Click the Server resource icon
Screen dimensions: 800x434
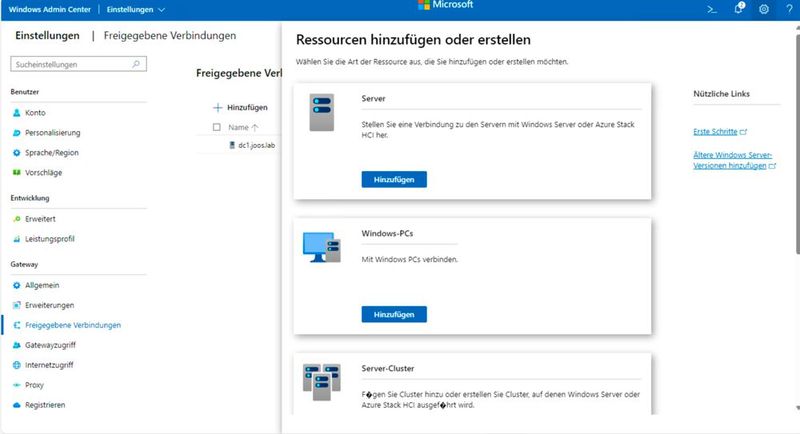point(321,112)
